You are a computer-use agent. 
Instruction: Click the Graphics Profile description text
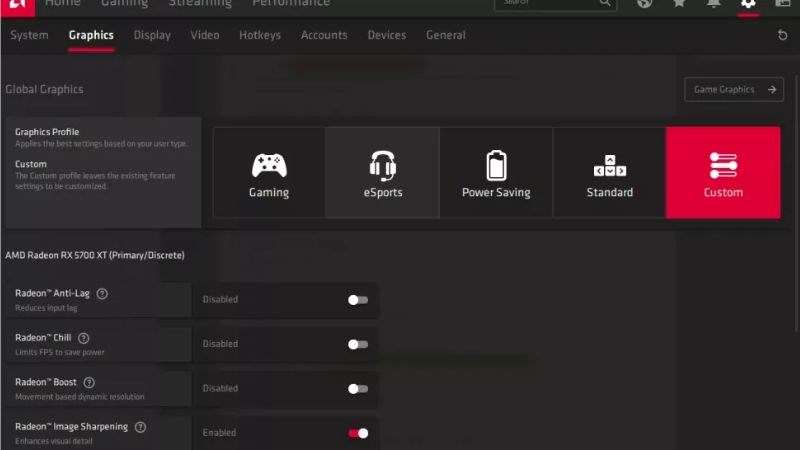click(101, 144)
